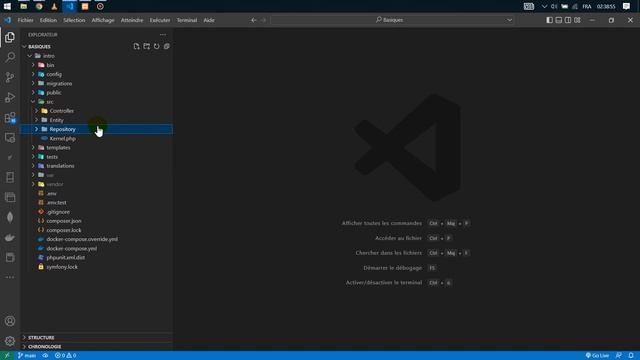Open the Exécuter menu
Screen dimensions: 640x360
click(160, 20)
